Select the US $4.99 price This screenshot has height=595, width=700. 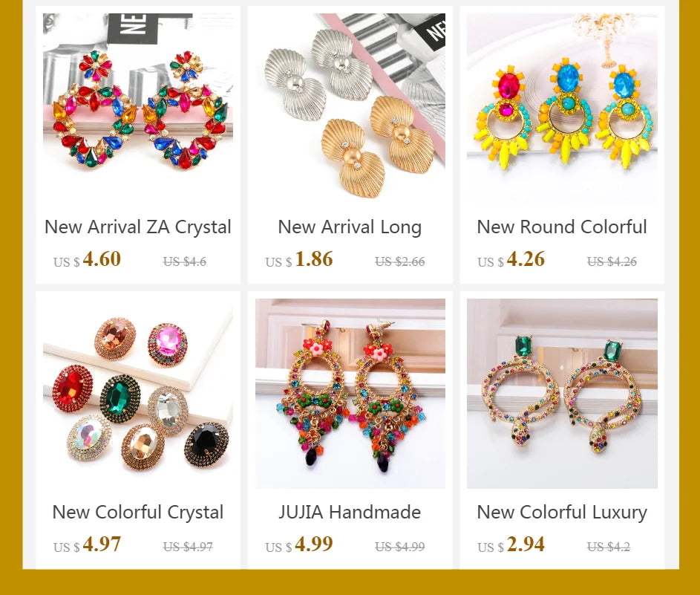coord(299,545)
